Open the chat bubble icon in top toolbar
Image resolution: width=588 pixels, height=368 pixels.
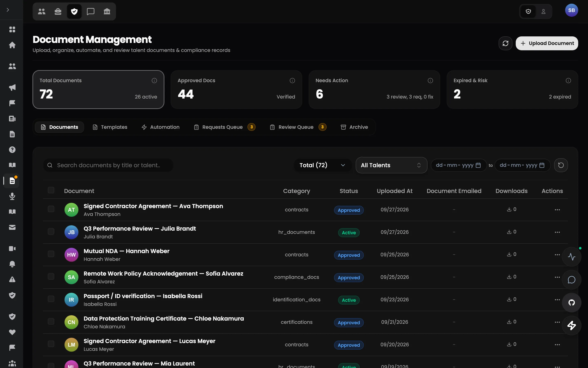pos(91,11)
